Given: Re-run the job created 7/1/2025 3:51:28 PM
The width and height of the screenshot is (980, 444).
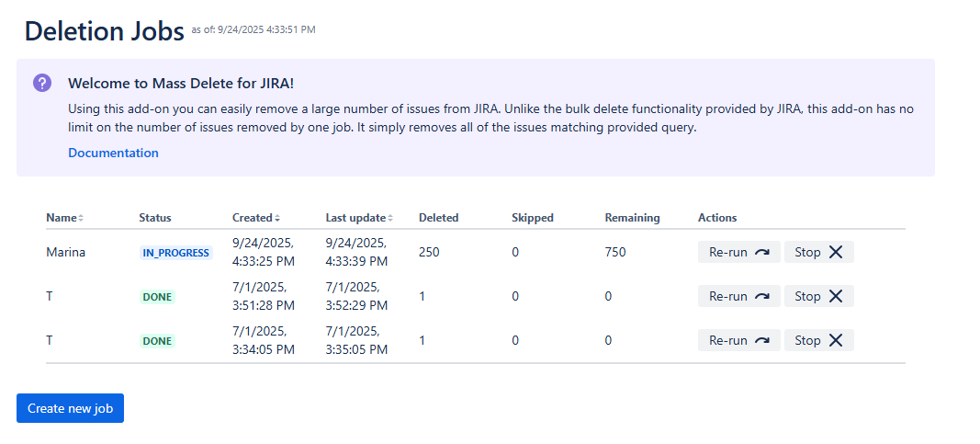Looking at the screenshot, I should (738, 296).
